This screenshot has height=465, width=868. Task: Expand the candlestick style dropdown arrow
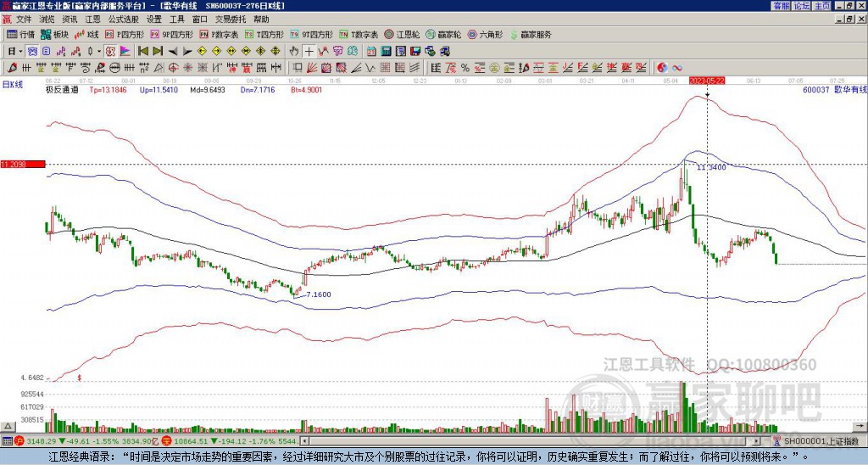click(99, 52)
